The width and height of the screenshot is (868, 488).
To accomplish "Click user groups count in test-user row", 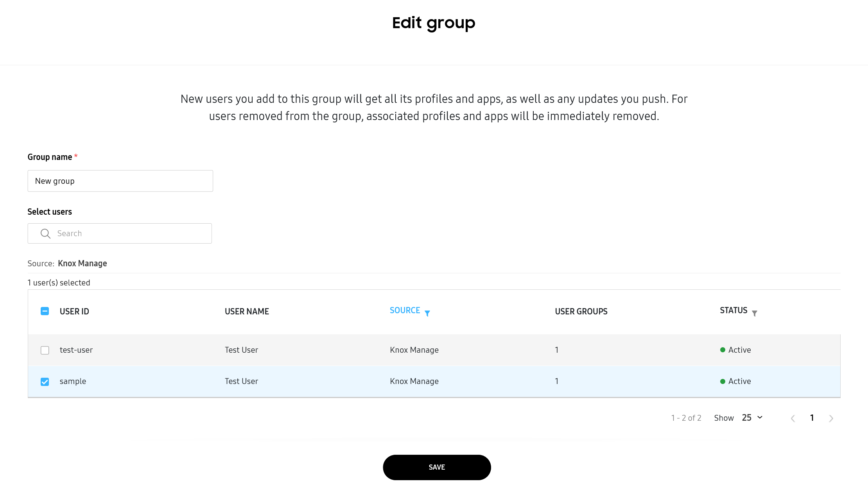I will 557,350.
